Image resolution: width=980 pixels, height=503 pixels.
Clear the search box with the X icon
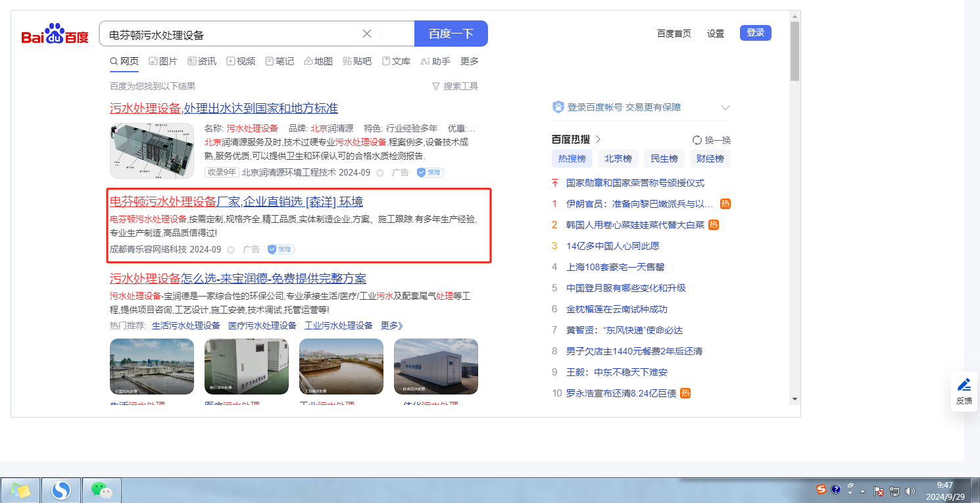tap(367, 34)
